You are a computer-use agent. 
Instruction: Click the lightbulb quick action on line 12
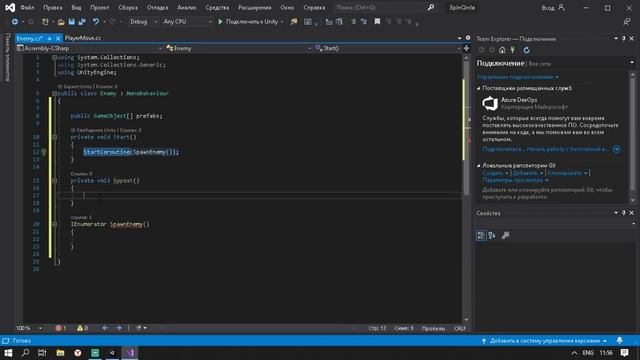pos(44,152)
